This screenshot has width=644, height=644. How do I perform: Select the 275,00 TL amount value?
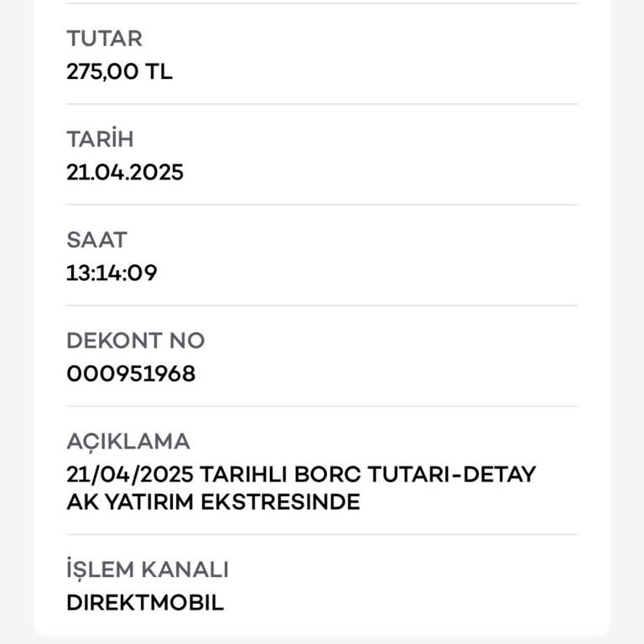click(119, 72)
